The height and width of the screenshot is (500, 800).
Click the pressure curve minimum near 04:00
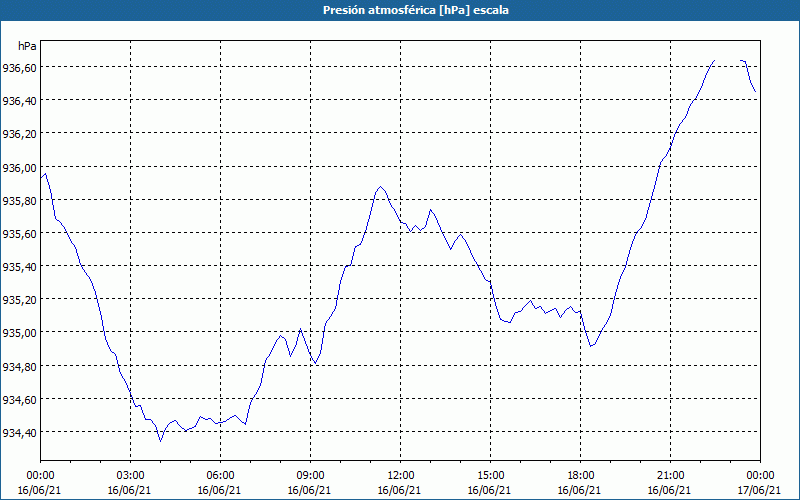click(160, 441)
